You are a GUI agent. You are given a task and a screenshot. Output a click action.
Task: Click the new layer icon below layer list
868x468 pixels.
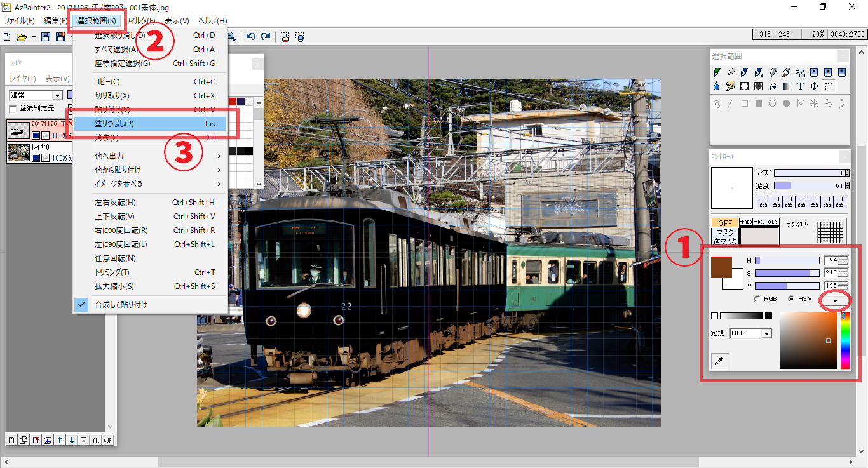click(x=11, y=440)
